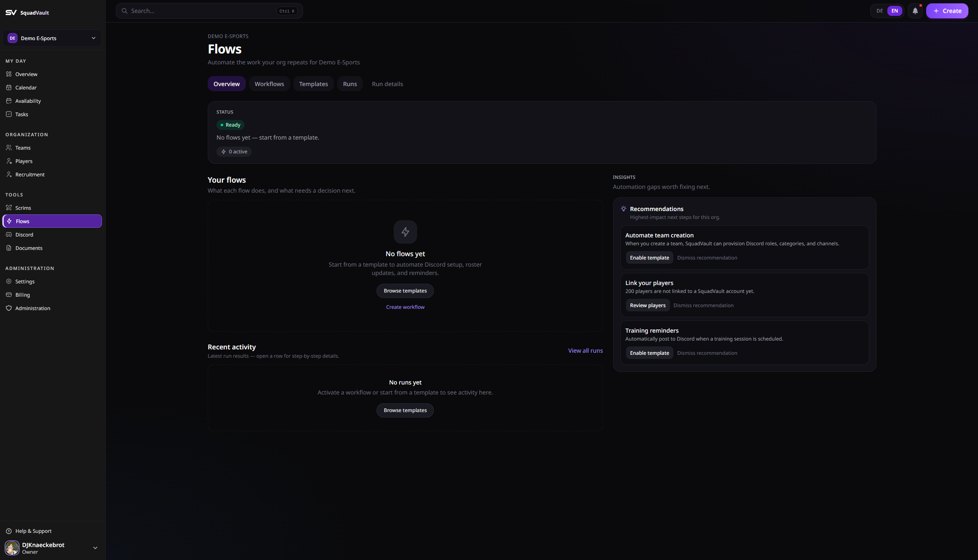The height and width of the screenshot is (560, 978).
Task: Dismiss the Link your players recommendation
Action: [703, 305]
